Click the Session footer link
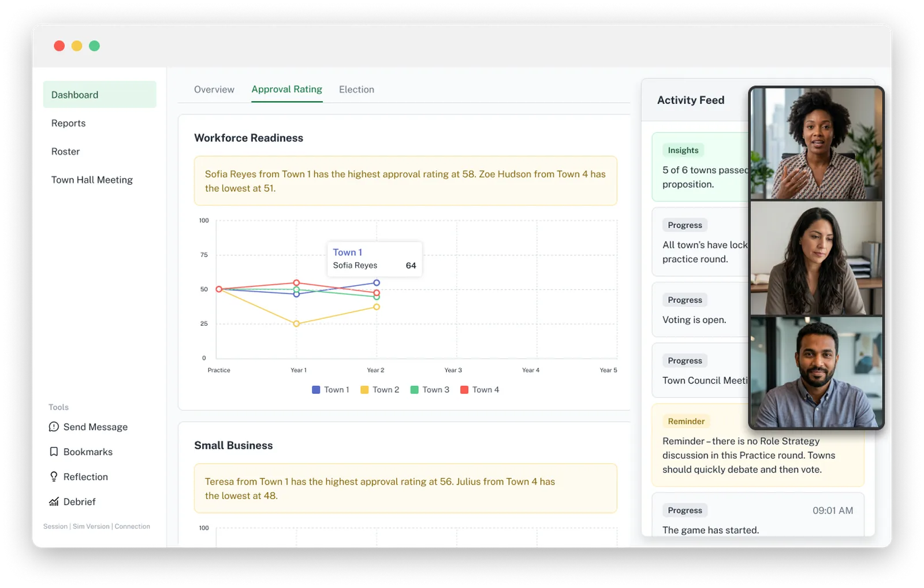 coord(55,526)
